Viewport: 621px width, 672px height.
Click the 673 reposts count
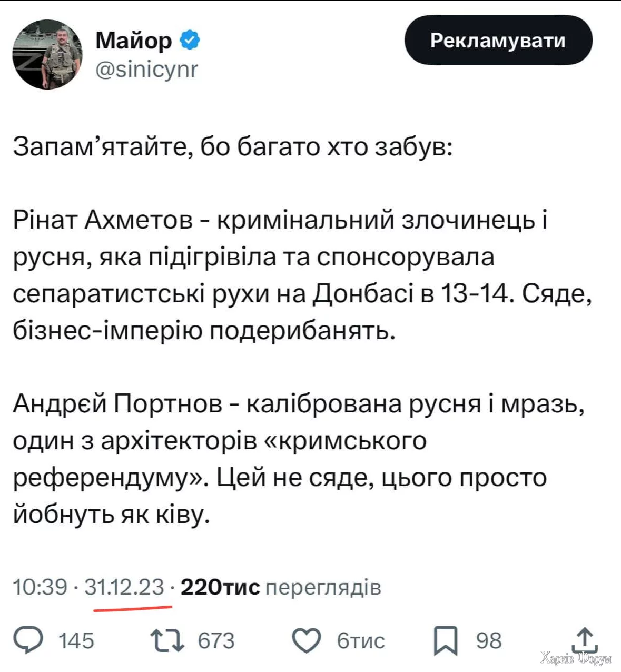pyautogui.click(x=216, y=641)
